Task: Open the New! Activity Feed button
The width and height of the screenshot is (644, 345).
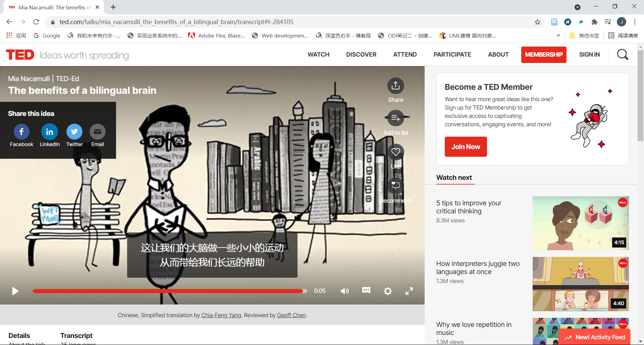Action: [594, 337]
